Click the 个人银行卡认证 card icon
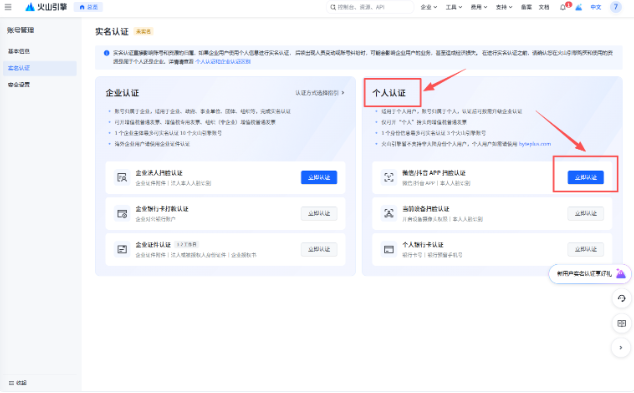This screenshot has height=393, width=634. (389, 249)
